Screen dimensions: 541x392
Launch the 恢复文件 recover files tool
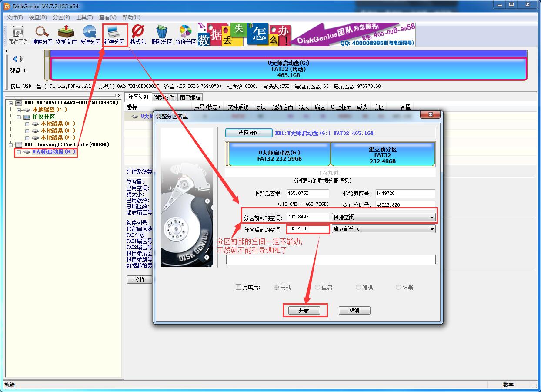(x=66, y=35)
